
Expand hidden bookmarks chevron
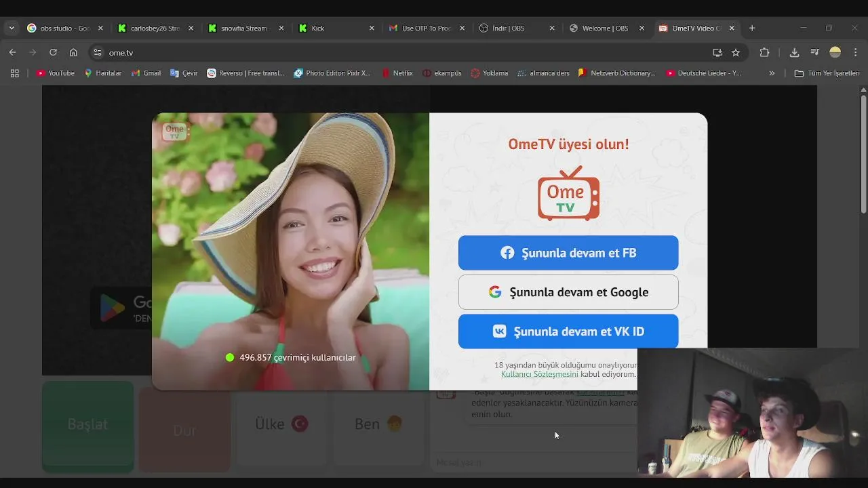(772, 73)
